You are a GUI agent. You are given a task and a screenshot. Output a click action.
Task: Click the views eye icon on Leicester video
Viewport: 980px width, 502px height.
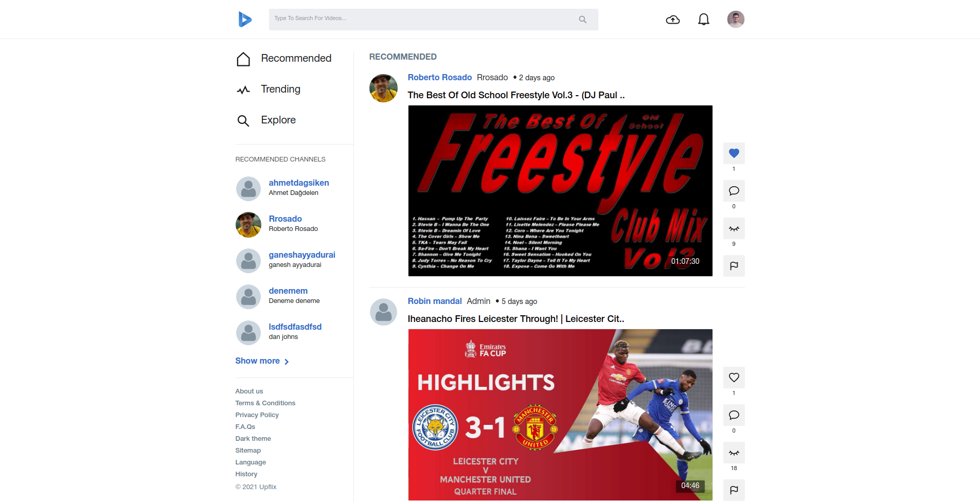[x=734, y=453]
